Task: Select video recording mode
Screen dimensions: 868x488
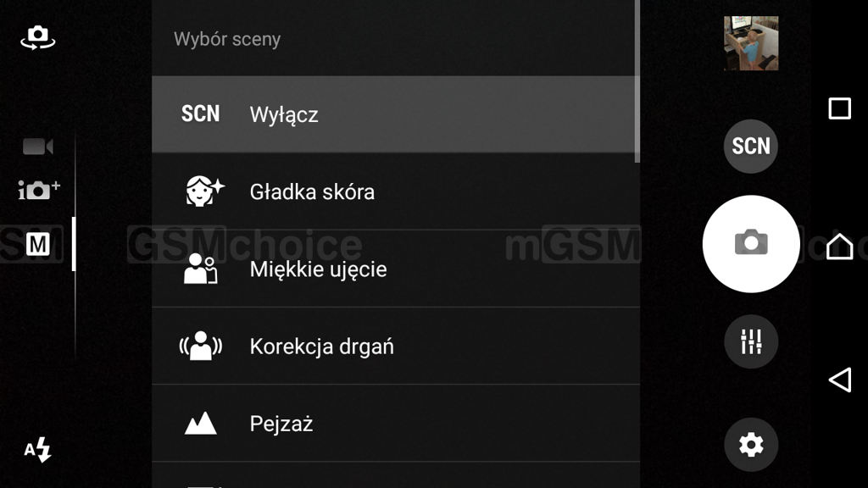Action: (37, 147)
